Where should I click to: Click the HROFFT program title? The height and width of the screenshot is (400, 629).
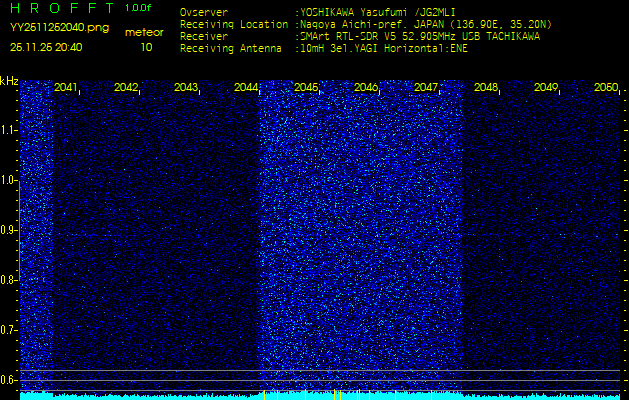[63, 8]
